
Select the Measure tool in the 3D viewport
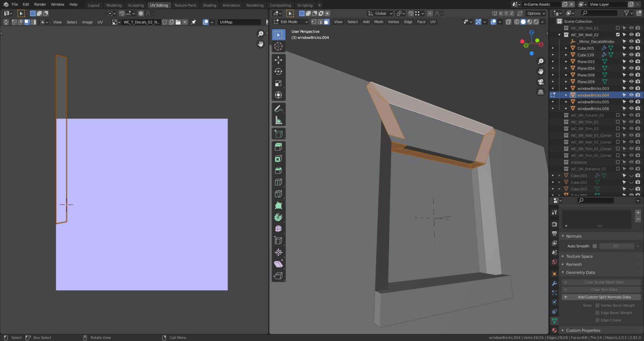(x=278, y=119)
